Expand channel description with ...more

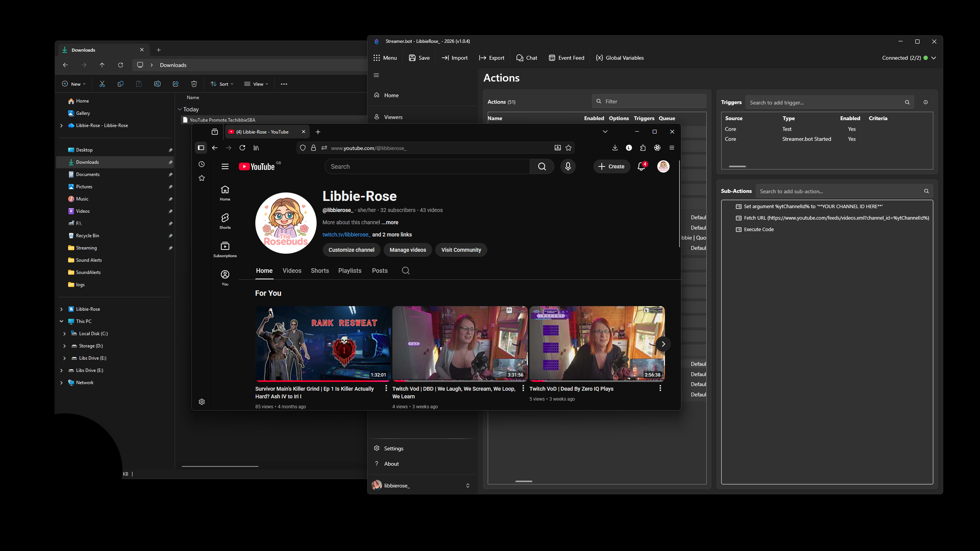[390, 222]
